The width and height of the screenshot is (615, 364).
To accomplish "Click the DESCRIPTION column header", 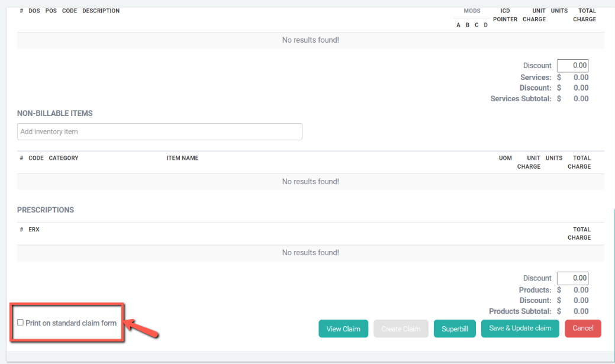I will [101, 11].
